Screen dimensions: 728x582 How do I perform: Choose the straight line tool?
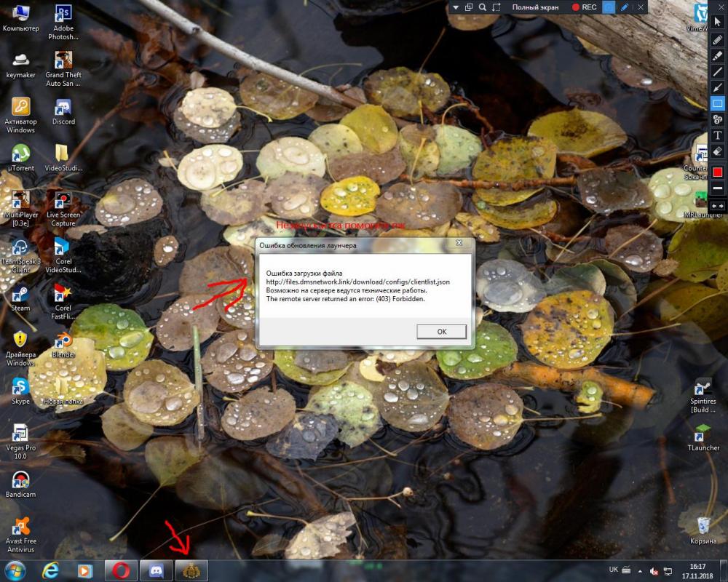tap(717, 71)
